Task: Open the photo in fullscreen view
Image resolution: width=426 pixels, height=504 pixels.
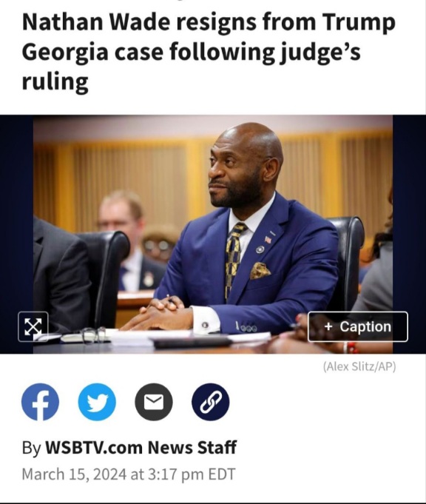Action: 33,326
